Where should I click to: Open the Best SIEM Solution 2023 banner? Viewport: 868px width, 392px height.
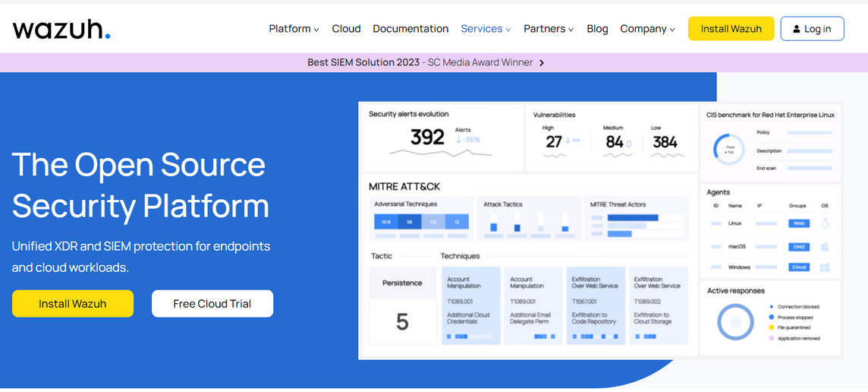coord(426,62)
